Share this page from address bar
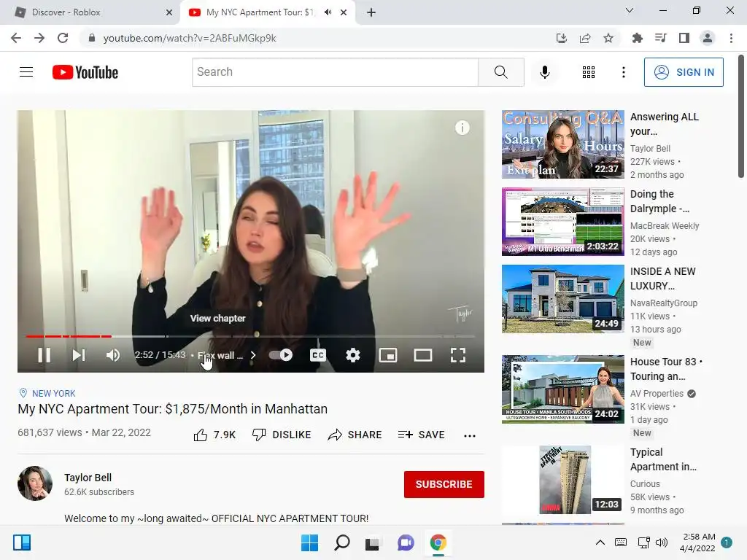747x560 pixels. click(x=585, y=38)
